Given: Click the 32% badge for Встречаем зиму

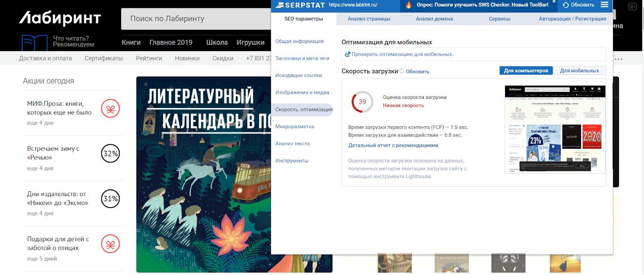Looking at the screenshot, I should [110, 154].
